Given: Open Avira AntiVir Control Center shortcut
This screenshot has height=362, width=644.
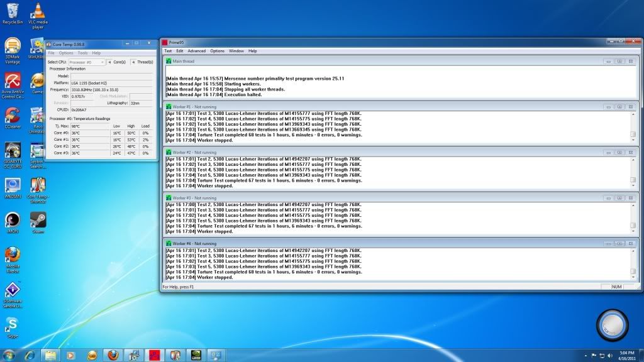Looking at the screenshot, I should [13, 85].
